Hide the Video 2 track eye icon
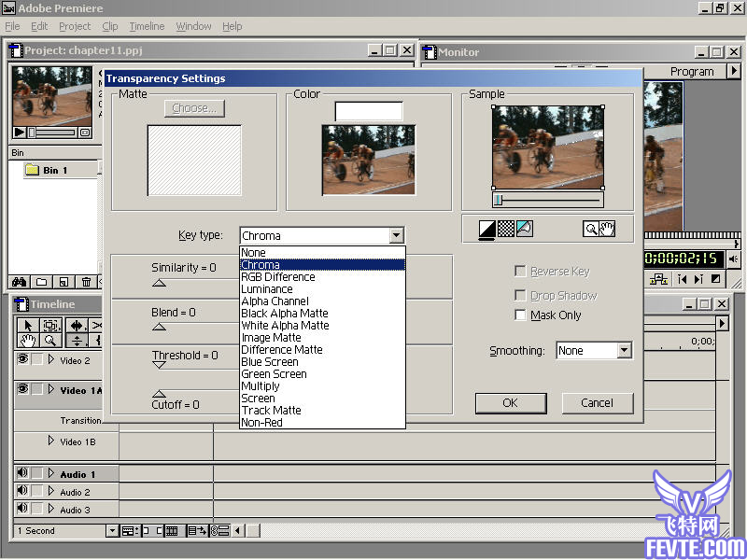Image resolution: width=747 pixels, height=560 pixels. (x=22, y=359)
